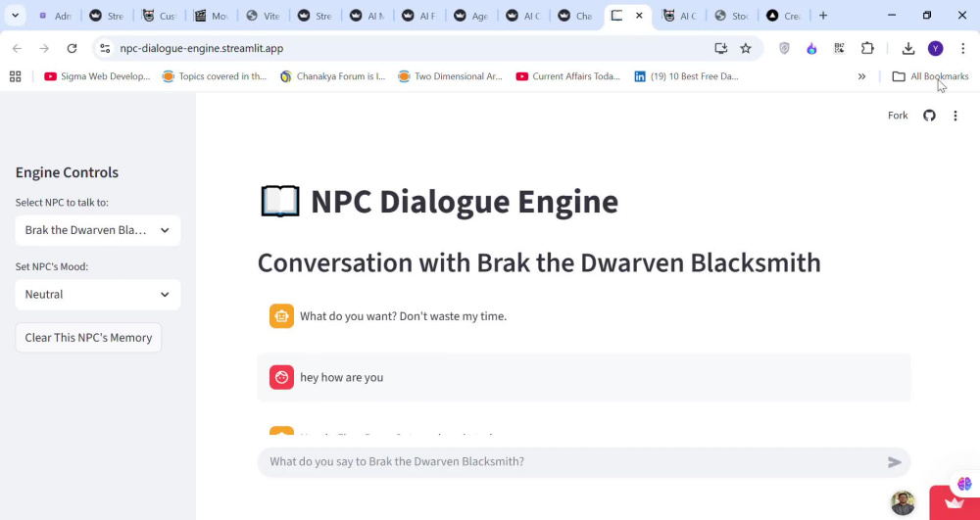The width and height of the screenshot is (980, 520).
Task: Open the QR code extension icon
Action: (x=840, y=48)
